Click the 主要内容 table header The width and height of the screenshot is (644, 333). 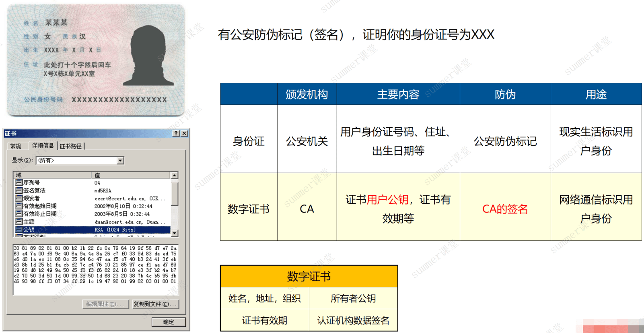398,94
